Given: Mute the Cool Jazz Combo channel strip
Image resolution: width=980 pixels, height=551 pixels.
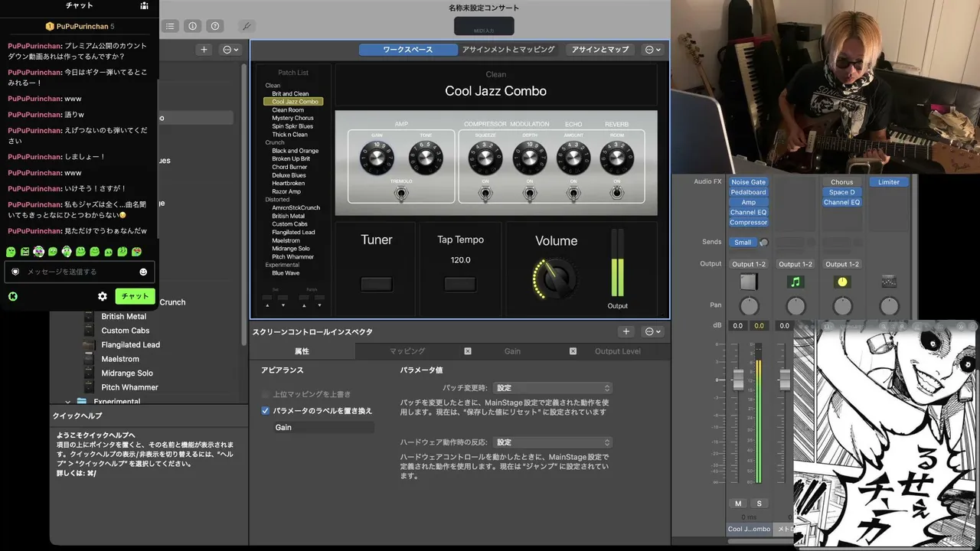Looking at the screenshot, I should 738,504.
